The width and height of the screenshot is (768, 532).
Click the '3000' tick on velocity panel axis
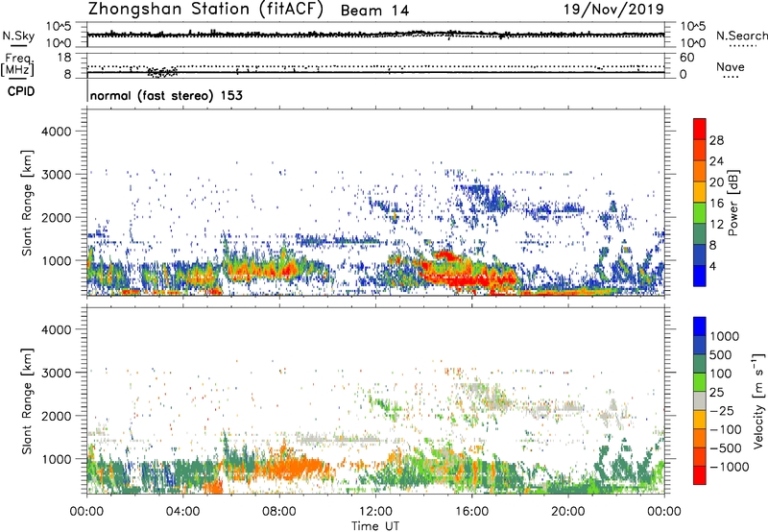pyautogui.click(x=56, y=373)
